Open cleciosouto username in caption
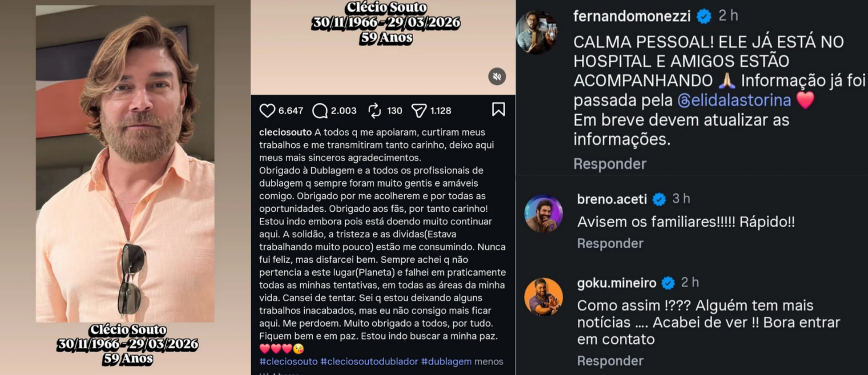 285,132
